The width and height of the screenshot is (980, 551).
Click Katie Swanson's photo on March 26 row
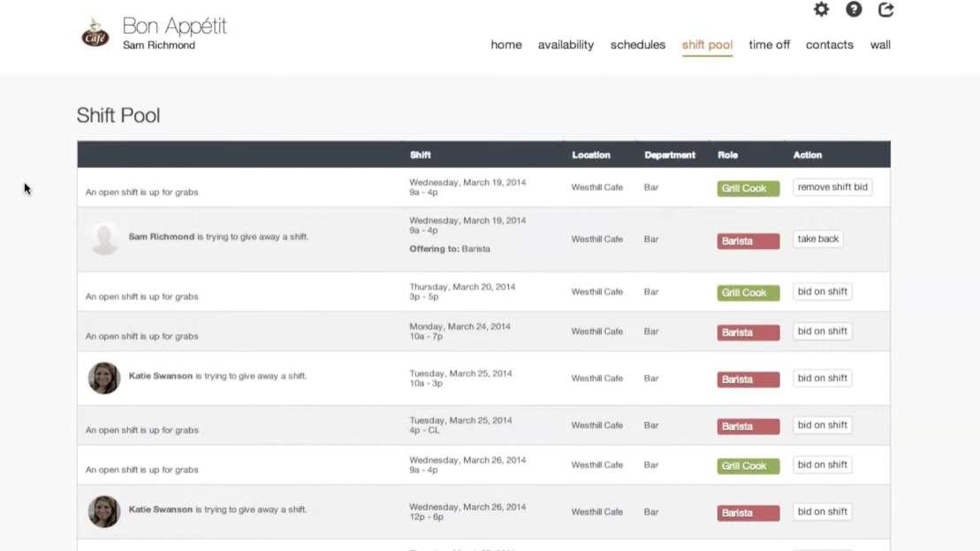coord(104,511)
